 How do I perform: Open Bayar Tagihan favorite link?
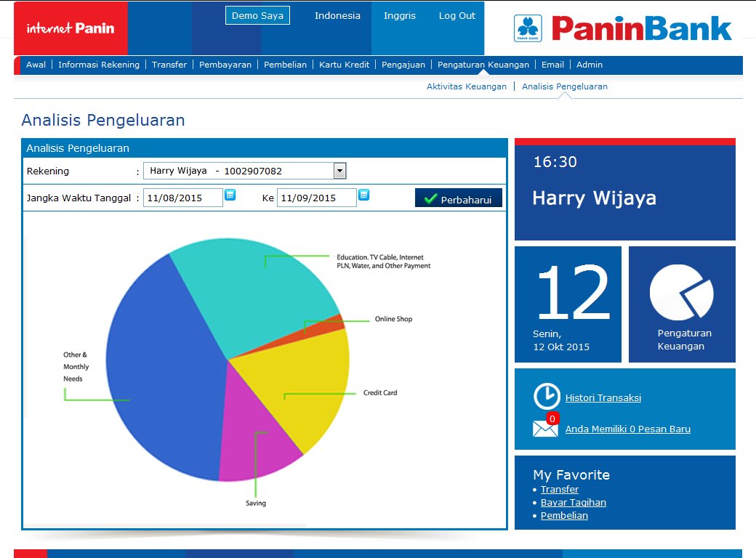click(574, 502)
